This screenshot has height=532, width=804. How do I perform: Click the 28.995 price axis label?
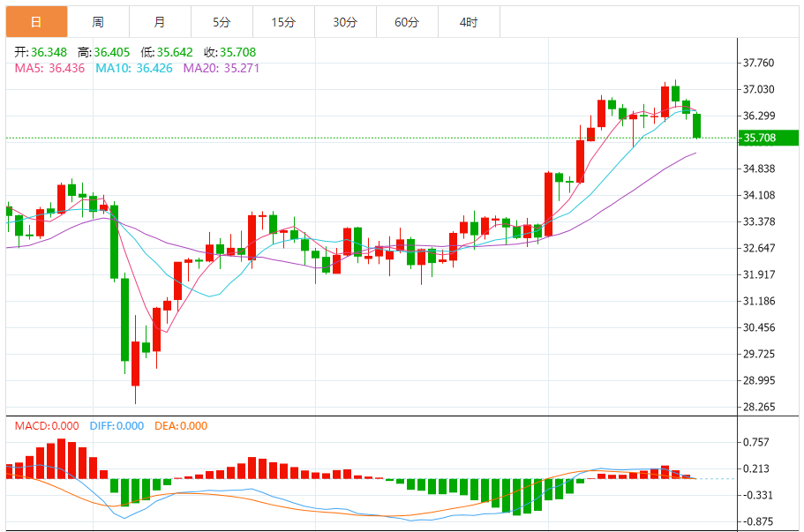759,381
